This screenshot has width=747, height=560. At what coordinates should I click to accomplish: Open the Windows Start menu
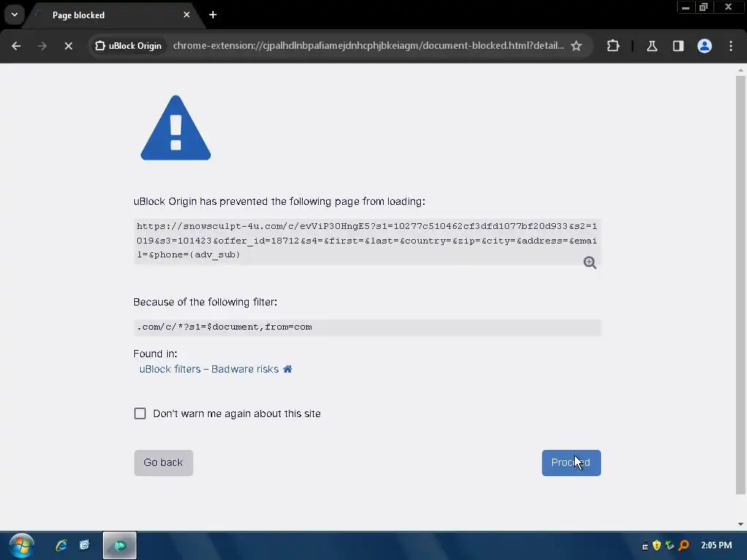click(x=21, y=545)
